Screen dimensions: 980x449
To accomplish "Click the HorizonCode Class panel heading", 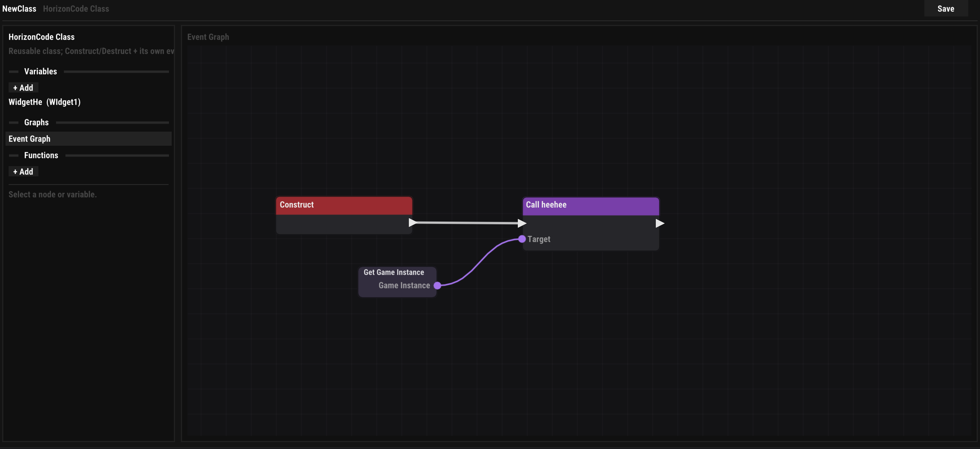I will click(42, 37).
